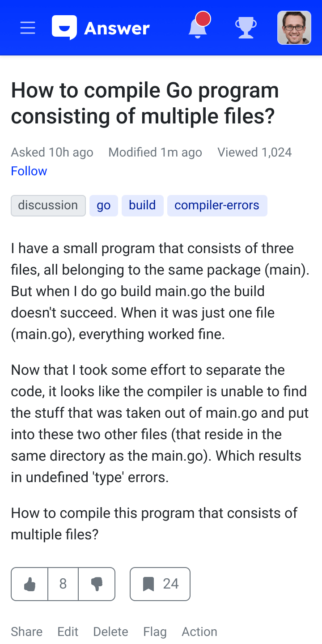Click the Answer site title text
This screenshot has height=644, width=322.
click(117, 29)
